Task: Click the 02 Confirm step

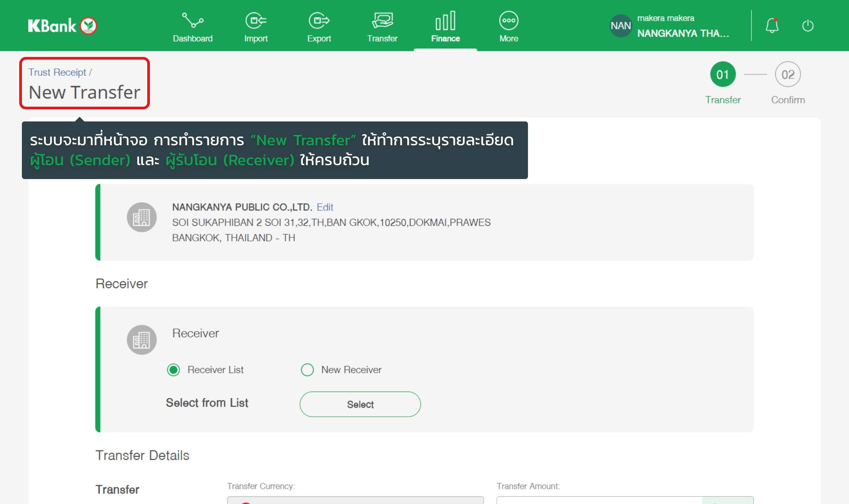Action: [x=788, y=74]
